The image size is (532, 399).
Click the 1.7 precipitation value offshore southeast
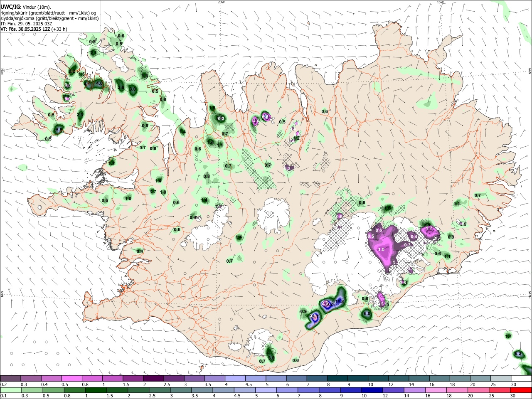(508, 336)
